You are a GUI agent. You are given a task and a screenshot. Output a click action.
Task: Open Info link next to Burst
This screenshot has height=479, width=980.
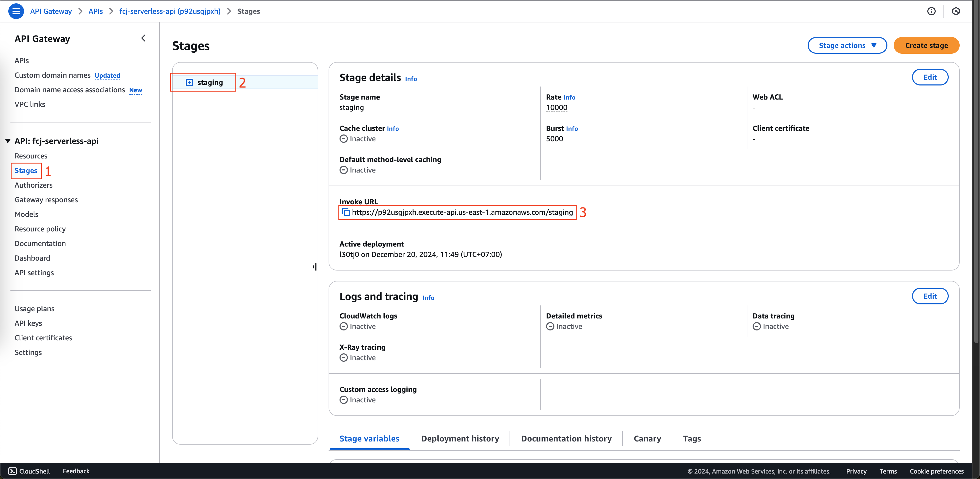[572, 128]
